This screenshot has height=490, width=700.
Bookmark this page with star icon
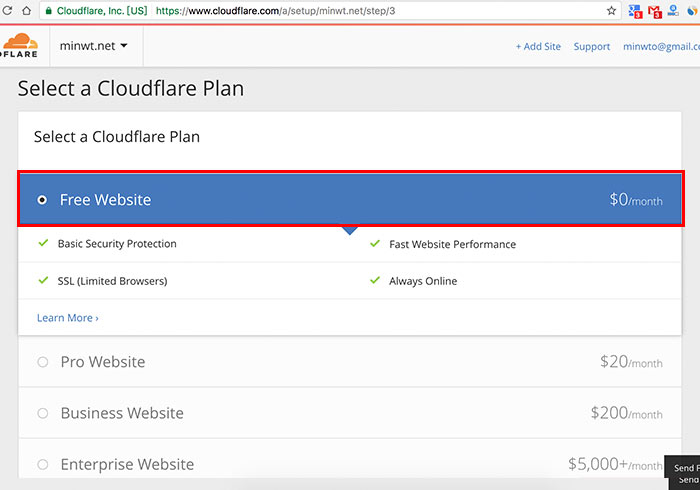pos(611,11)
